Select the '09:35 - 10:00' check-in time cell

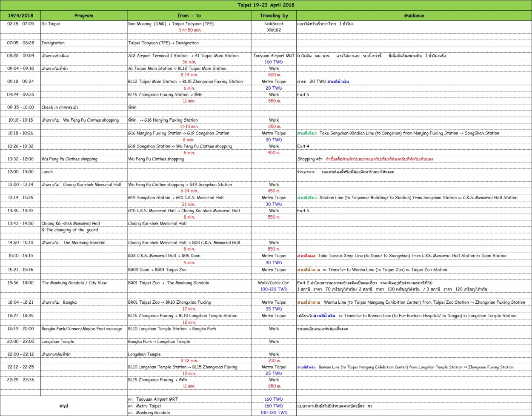point(20,108)
